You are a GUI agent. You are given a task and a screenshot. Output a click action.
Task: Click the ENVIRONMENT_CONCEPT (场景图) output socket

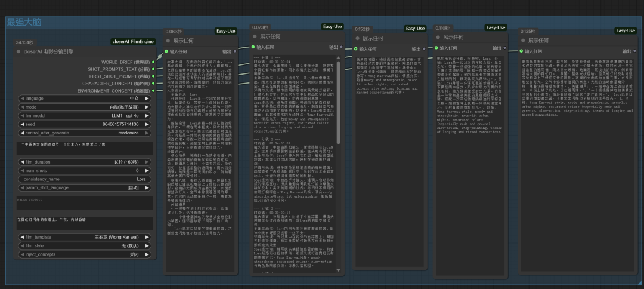point(154,90)
